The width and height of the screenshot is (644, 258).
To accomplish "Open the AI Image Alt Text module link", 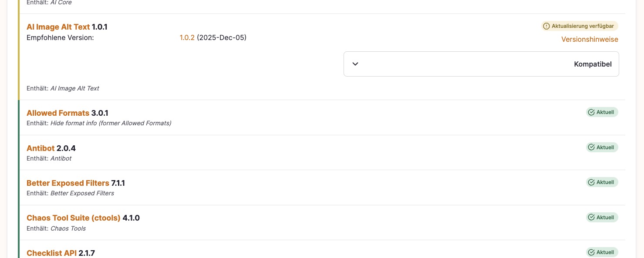I will (x=58, y=27).
